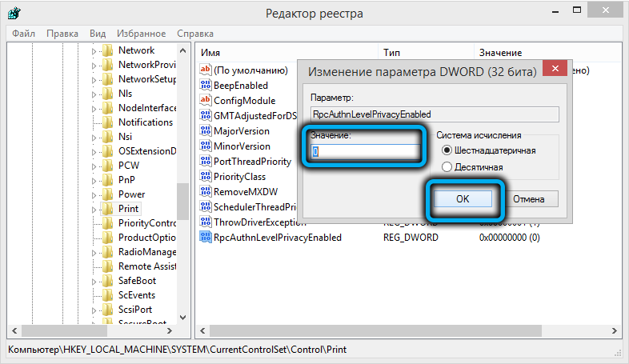This screenshot has height=364, width=629.
Task: Click the values pane horizontal scrollbar thumb
Action: (x=375, y=330)
